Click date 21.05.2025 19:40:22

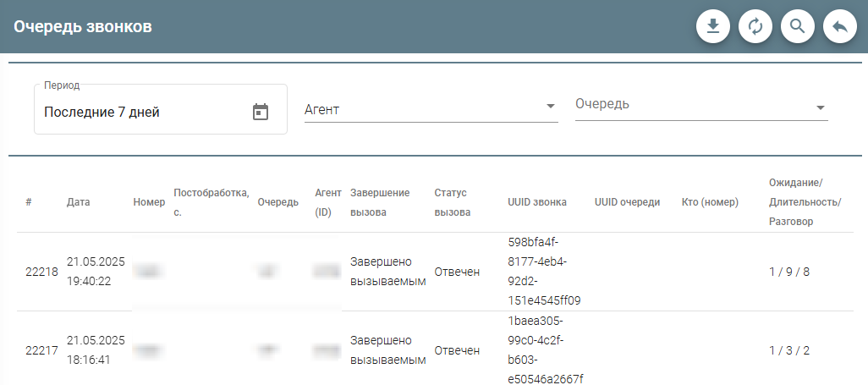pos(96,272)
